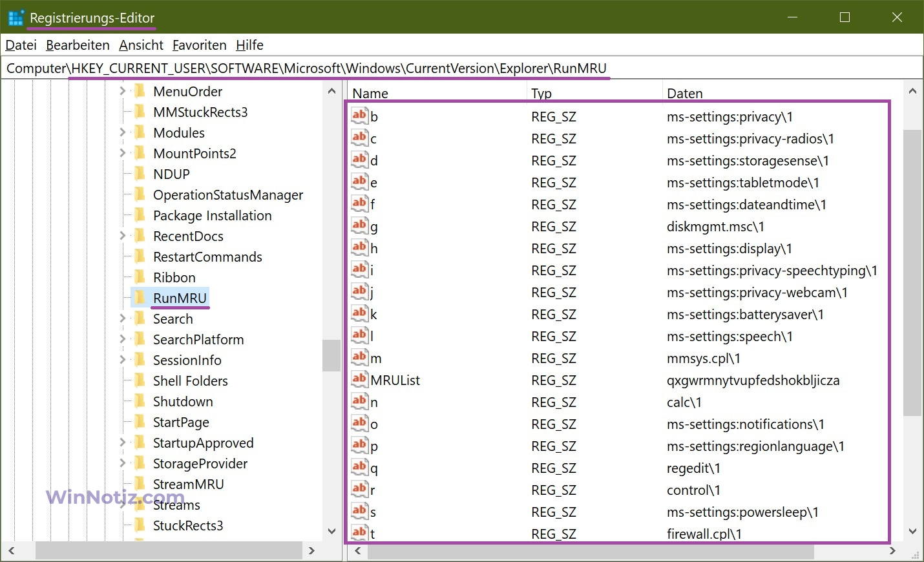Click the Ribbon folder icon
Viewport: 924px width, 562px height.
(x=140, y=277)
